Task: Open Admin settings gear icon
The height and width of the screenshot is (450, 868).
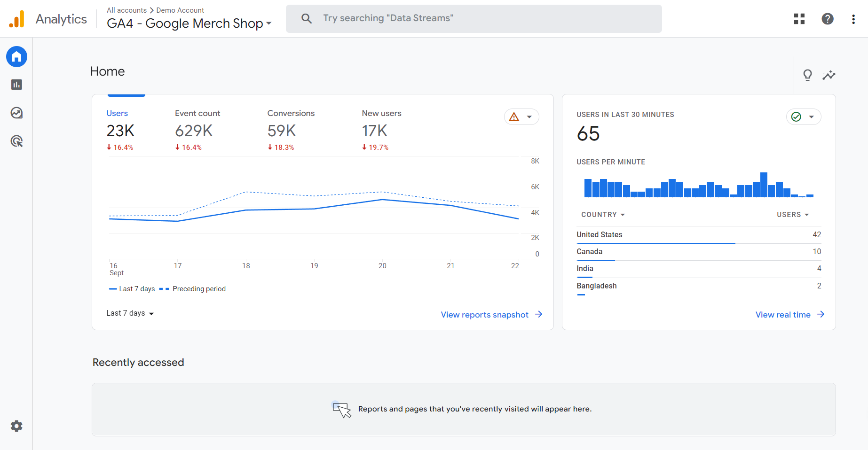Action: pyautogui.click(x=16, y=426)
